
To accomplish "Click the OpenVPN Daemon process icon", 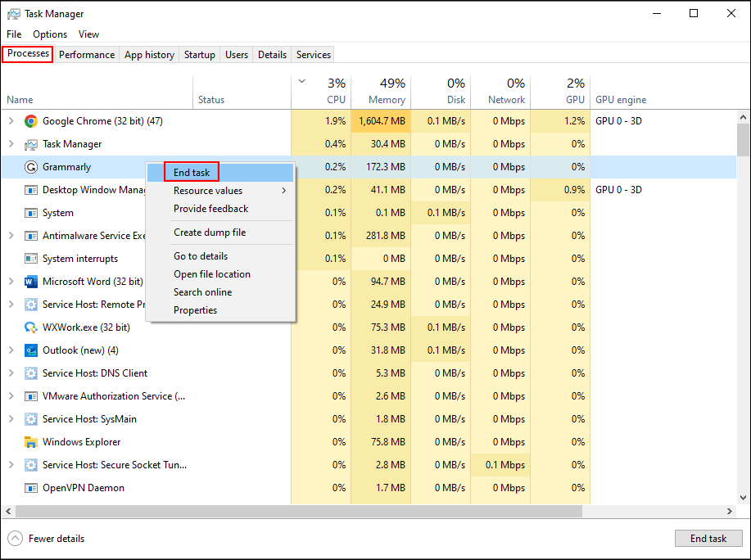I will (x=30, y=487).
